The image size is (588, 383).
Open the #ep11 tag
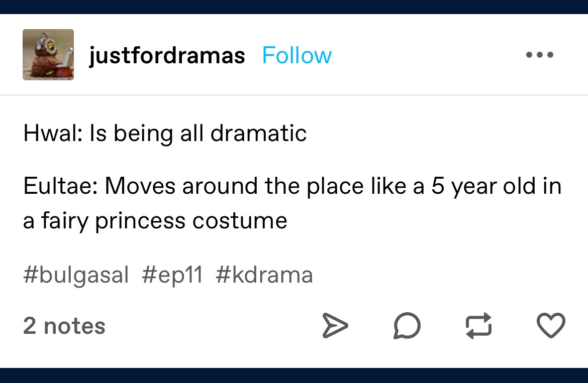coord(172,275)
